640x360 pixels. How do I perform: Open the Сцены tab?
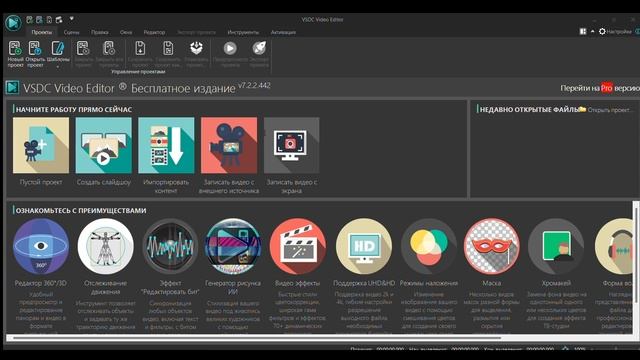(71, 32)
